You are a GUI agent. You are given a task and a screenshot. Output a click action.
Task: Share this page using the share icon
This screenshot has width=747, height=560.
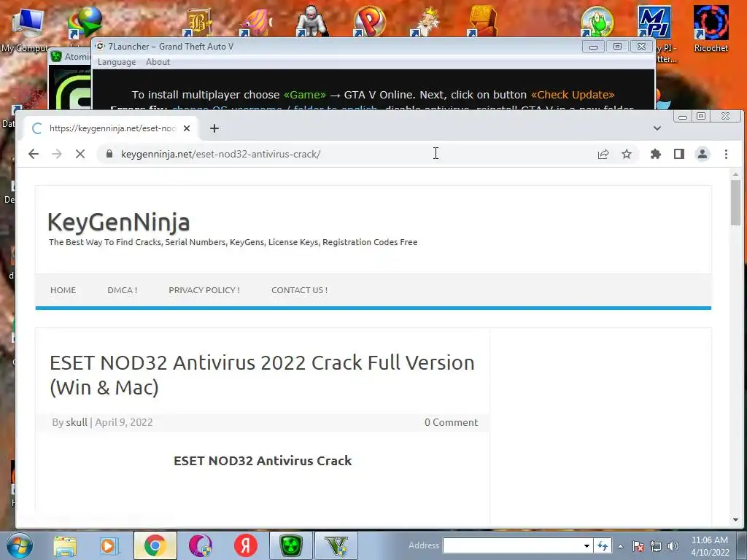[603, 154]
